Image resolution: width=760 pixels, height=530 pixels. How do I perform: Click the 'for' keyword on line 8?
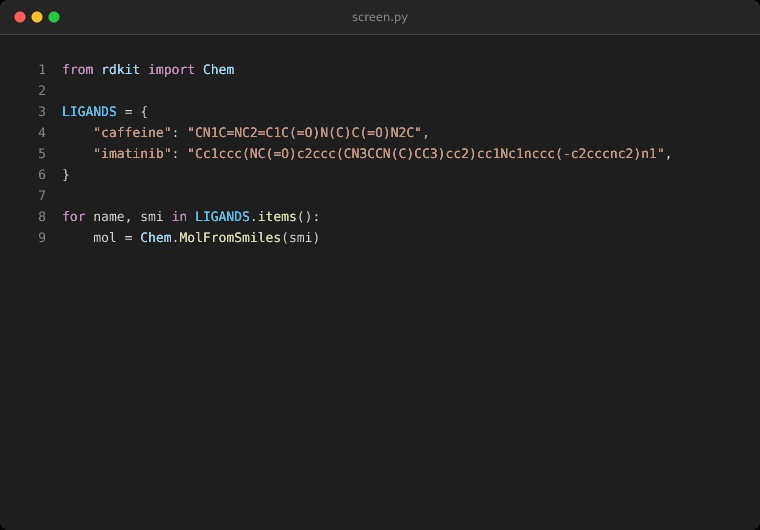tap(74, 217)
